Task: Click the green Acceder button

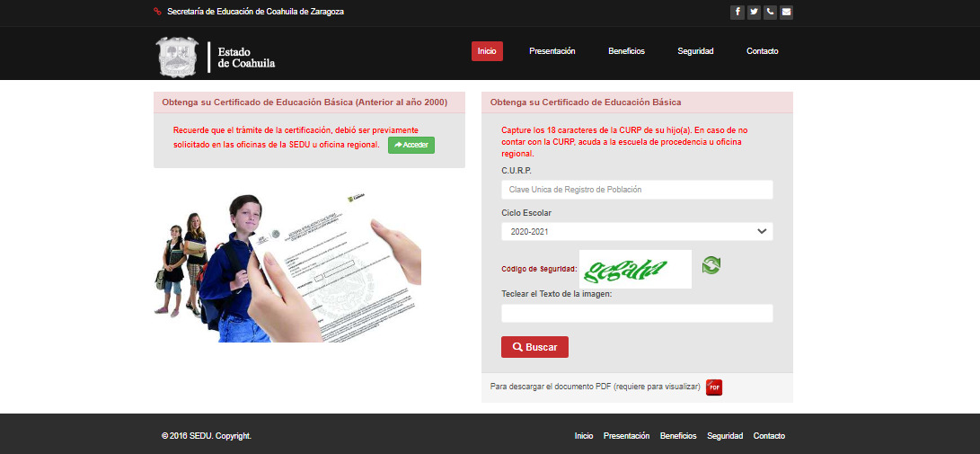Action: [x=411, y=145]
